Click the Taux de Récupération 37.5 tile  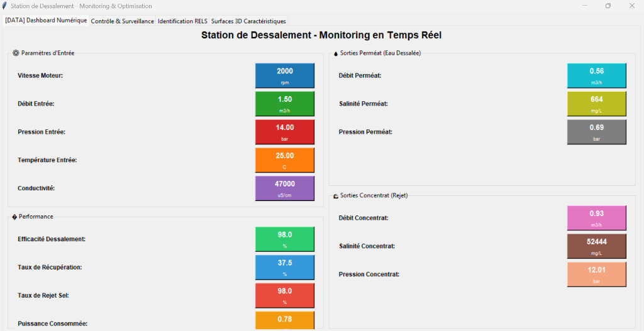tap(285, 268)
